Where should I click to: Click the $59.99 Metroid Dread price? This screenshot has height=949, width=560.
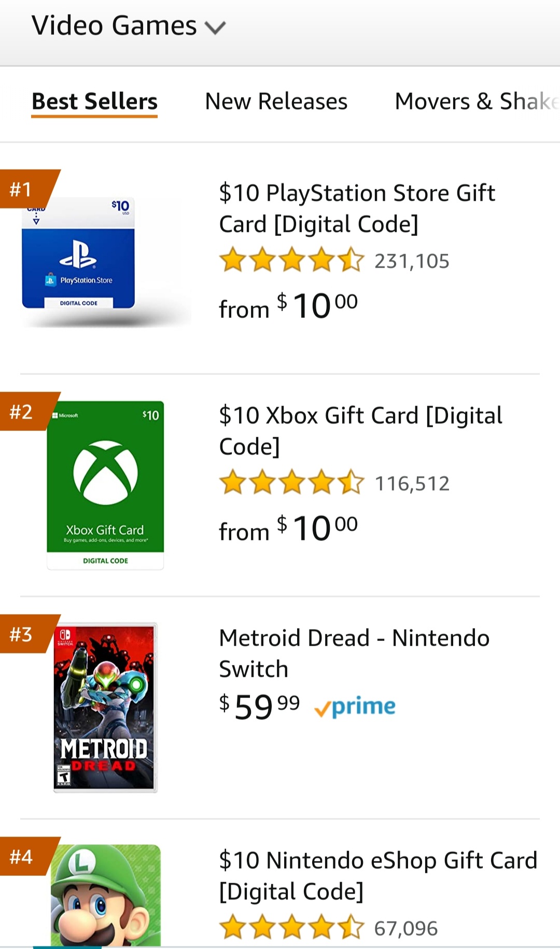(259, 706)
